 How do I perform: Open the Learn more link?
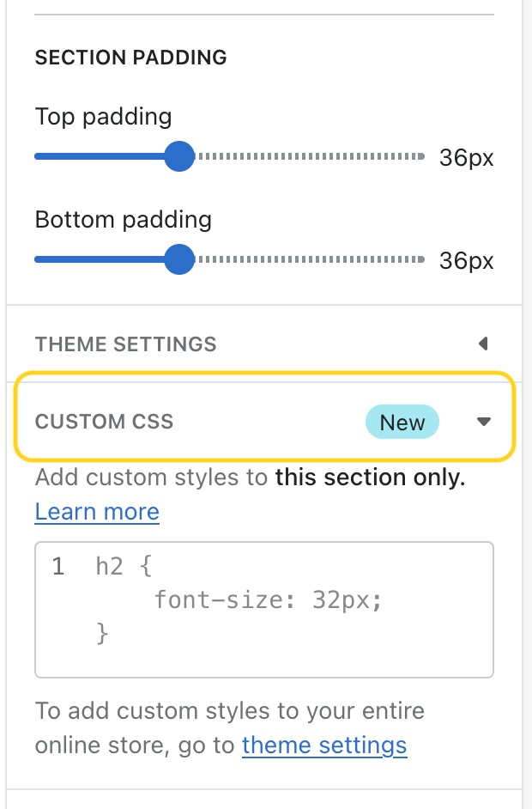(97, 512)
